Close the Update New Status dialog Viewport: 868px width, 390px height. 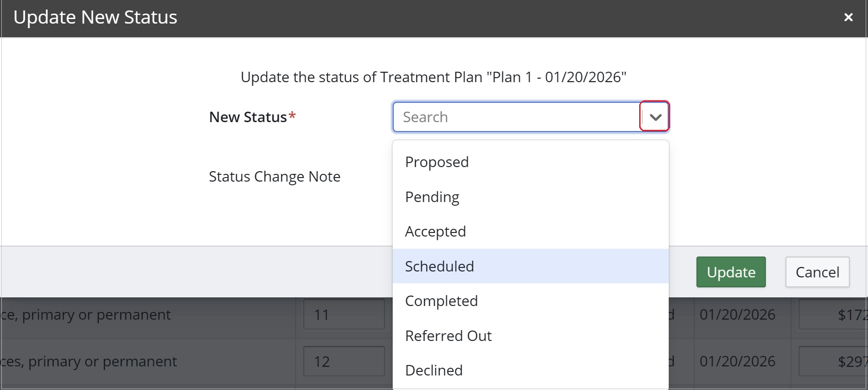tap(848, 17)
